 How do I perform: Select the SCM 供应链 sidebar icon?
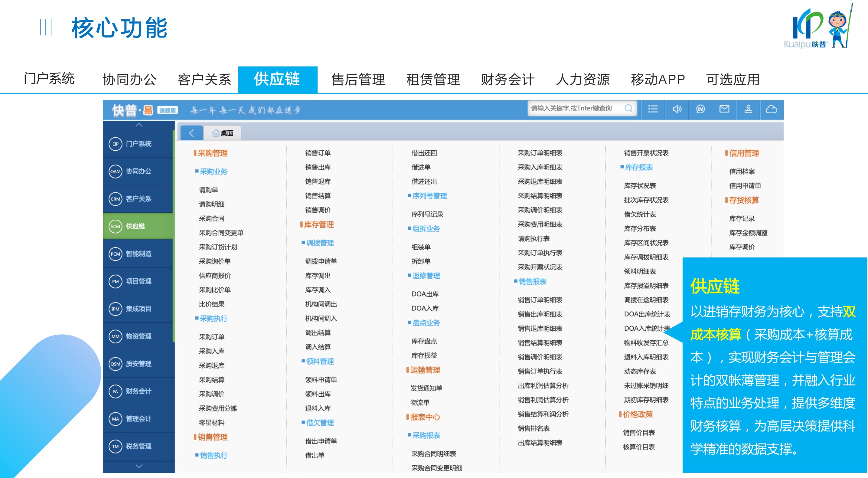[115, 226]
